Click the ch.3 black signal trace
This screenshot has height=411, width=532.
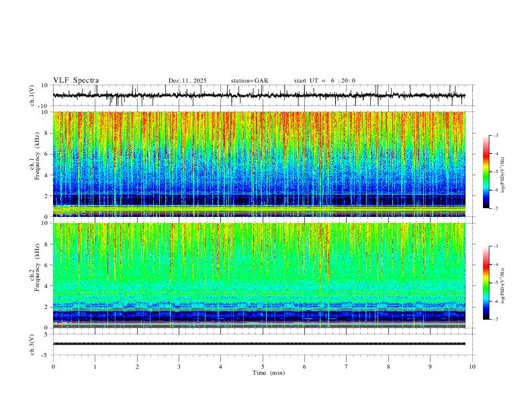(259, 344)
